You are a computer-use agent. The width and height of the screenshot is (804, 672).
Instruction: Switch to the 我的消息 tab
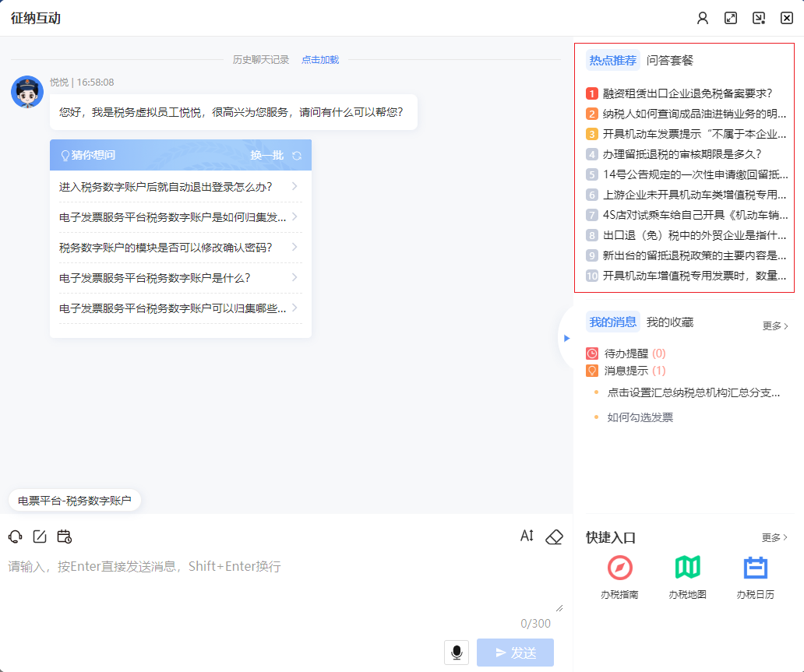(613, 322)
